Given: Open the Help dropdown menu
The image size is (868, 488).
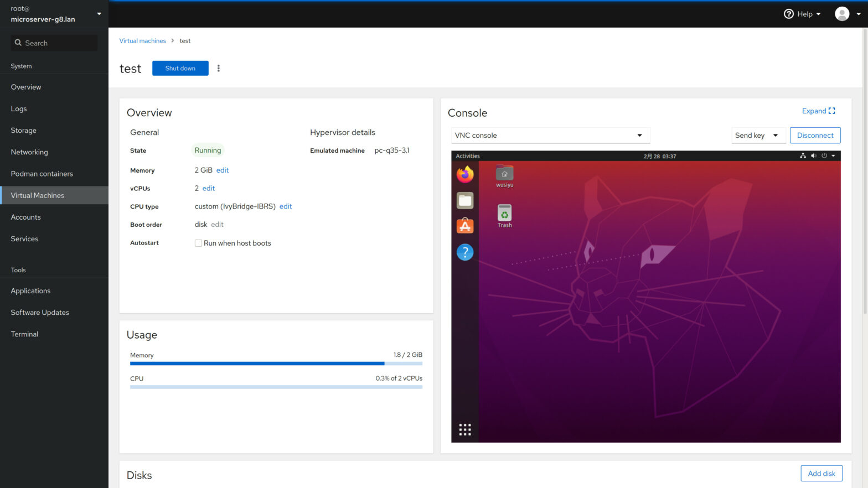Looking at the screenshot, I should click(x=803, y=14).
